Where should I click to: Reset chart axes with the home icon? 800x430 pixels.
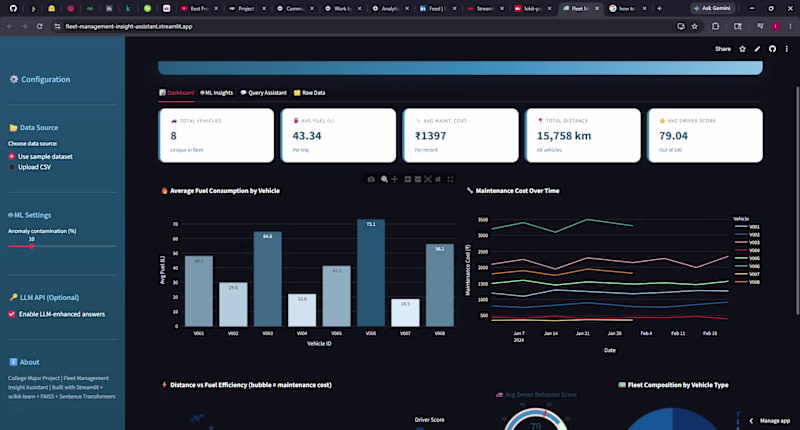[438, 180]
